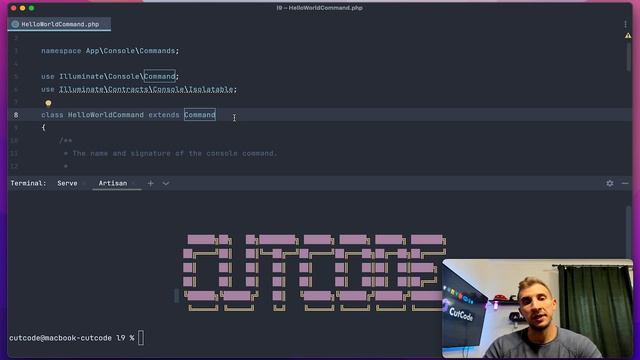Open terminal settings gear
This screenshot has height=360, width=640.
(610, 184)
